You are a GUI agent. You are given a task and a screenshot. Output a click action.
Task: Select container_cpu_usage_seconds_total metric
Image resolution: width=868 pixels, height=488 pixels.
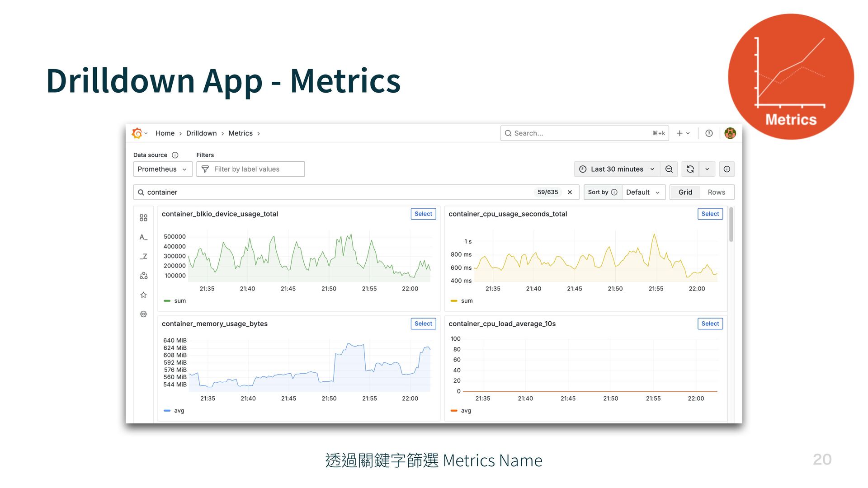coord(710,214)
